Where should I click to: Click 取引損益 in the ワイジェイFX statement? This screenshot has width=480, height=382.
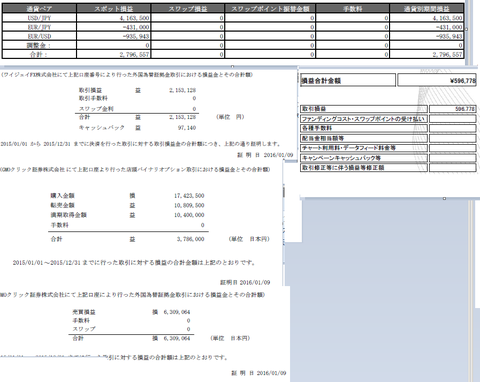click(x=90, y=90)
